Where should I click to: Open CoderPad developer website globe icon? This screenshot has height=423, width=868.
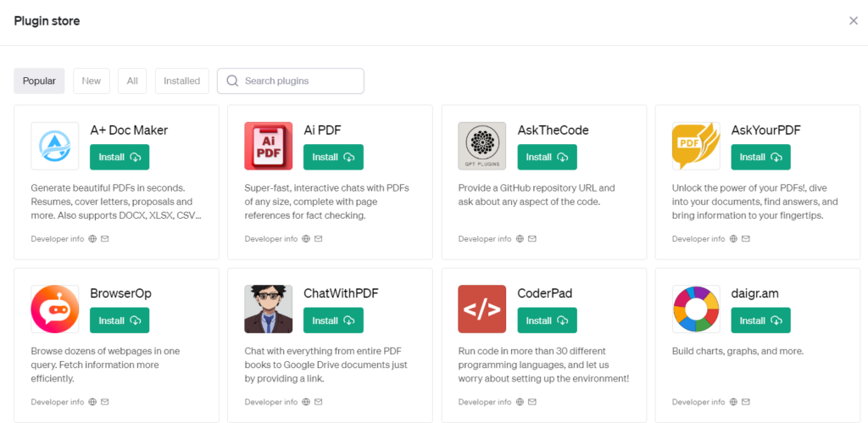coord(520,402)
